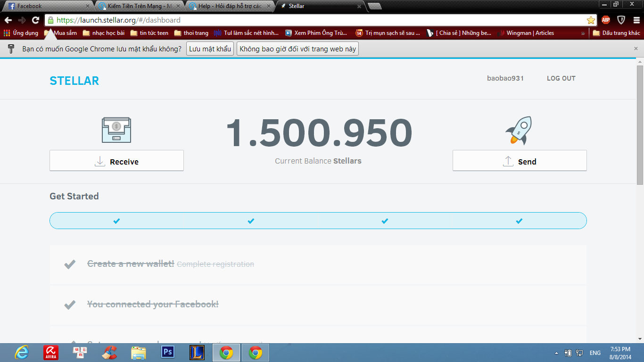Image resolution: width=644 pixels, height=362 pixels.
Task: Open Avira antivirus from the taskbar
Action: click(x=50, y=353)
